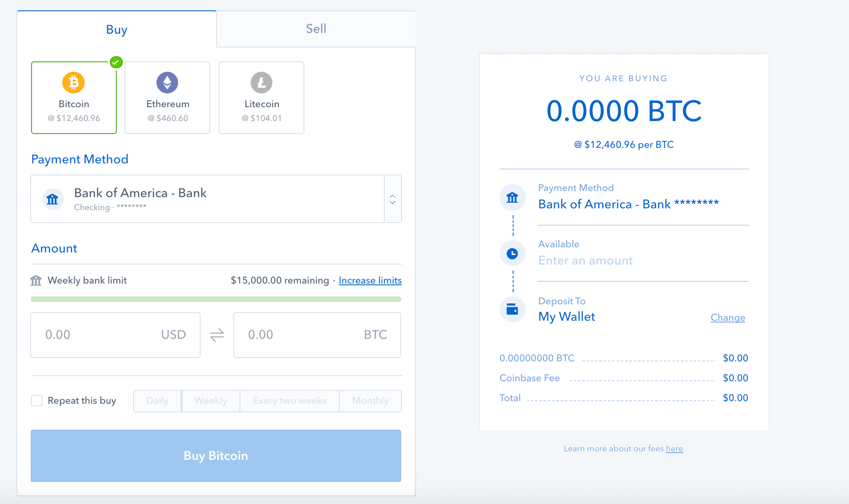This screenshot has height=504, width=849.
Task: Click the payment method bank icon in summary
Action: pyautogui.click(x=512, y=198)
